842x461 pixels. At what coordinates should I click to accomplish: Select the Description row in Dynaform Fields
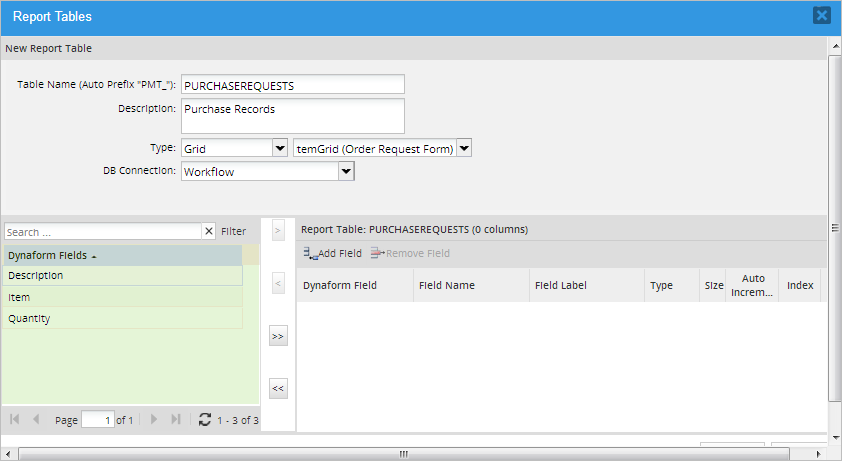[x=122, y=276]
